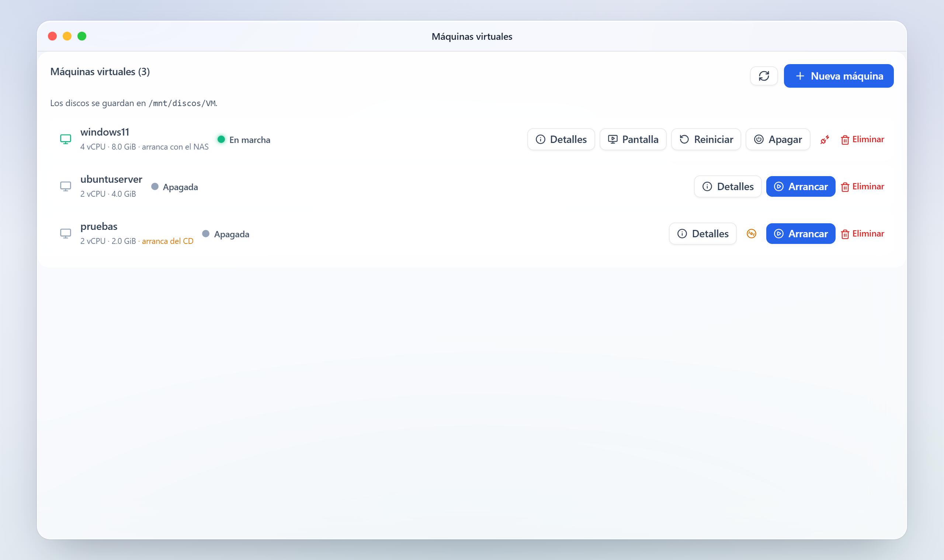Open Pantalla for windows11
The width and height of the screenshot is (944, 560).
(633, 139)
